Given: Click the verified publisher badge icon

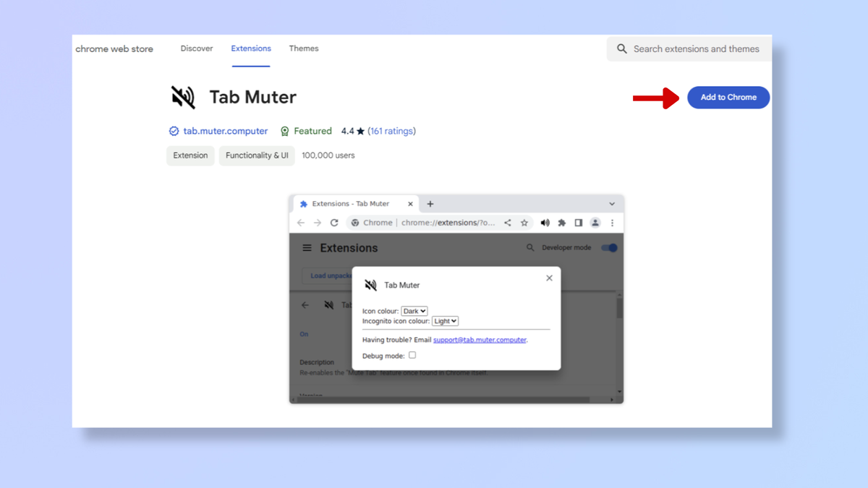Looking at the screenshot, I should (174, 131).
